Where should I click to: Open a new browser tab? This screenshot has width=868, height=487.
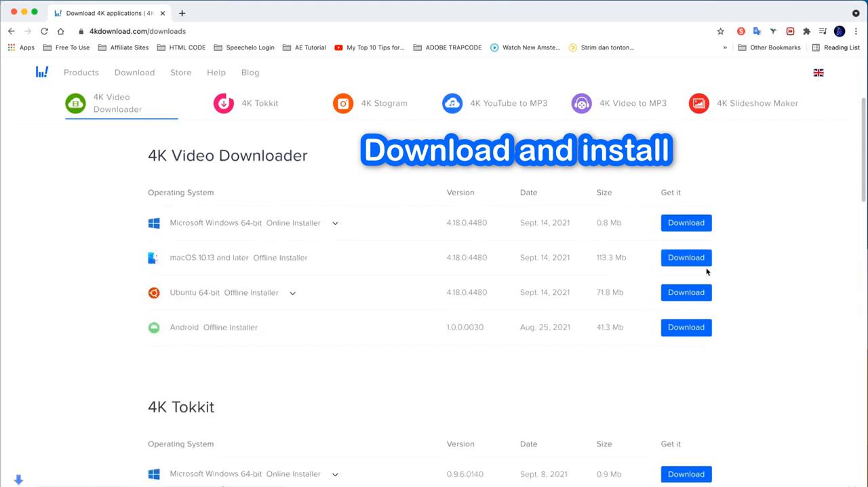182,13
